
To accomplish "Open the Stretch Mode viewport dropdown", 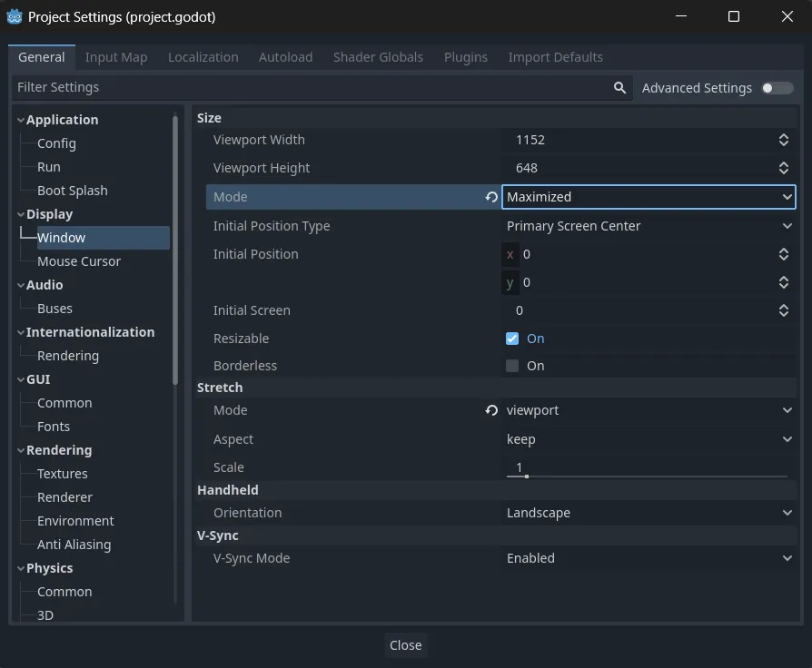I will 649,410.
